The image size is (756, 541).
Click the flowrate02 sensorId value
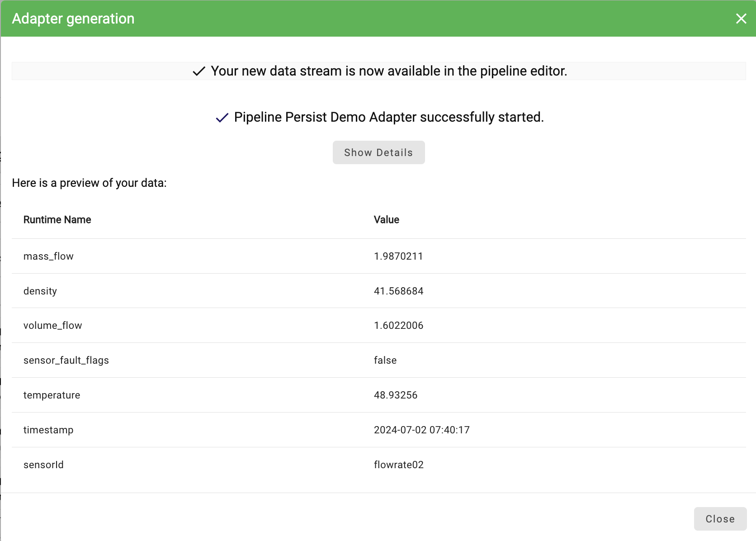coord(399,465)
